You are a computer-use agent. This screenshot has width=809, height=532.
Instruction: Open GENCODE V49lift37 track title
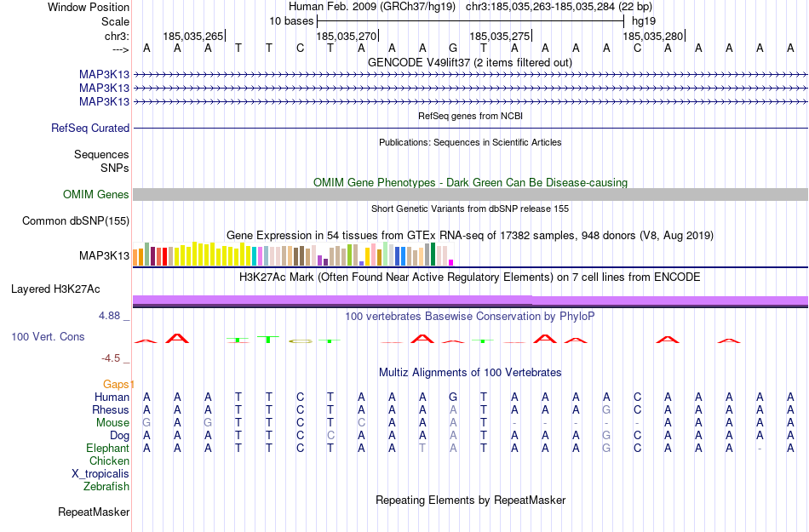[x=469, y=63]
